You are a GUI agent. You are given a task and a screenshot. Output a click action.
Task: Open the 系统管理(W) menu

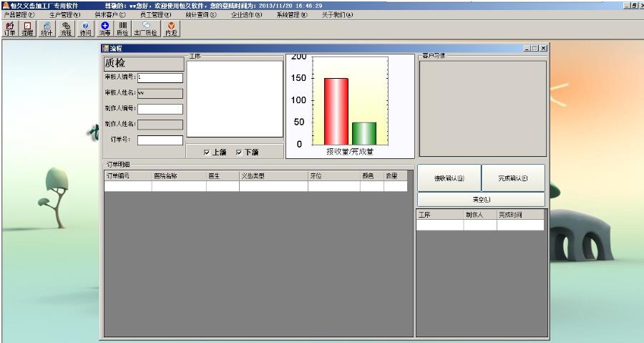pos(292,15)
